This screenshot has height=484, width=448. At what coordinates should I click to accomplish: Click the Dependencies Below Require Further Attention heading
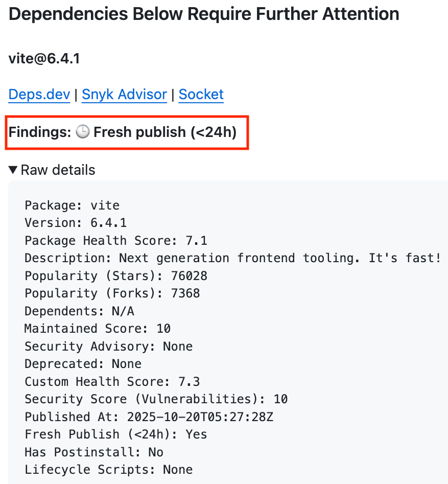[204, 14]
